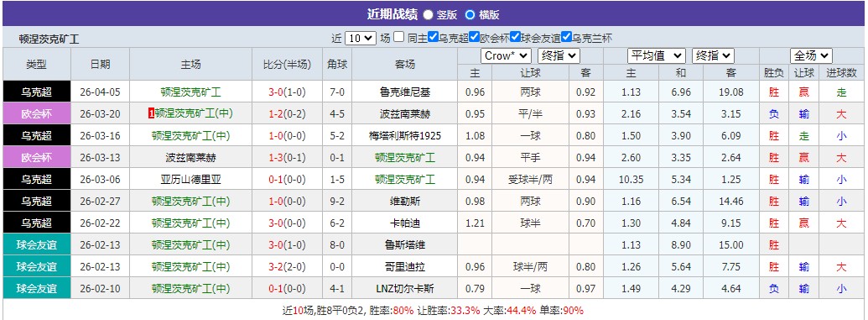Click the 走 handicap result in 梅塔利斯特1925 row
868x320 pixels.
(803, 136)
